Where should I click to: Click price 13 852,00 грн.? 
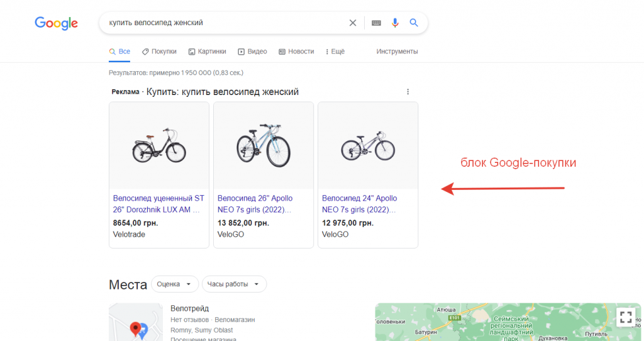coord(243,223)
